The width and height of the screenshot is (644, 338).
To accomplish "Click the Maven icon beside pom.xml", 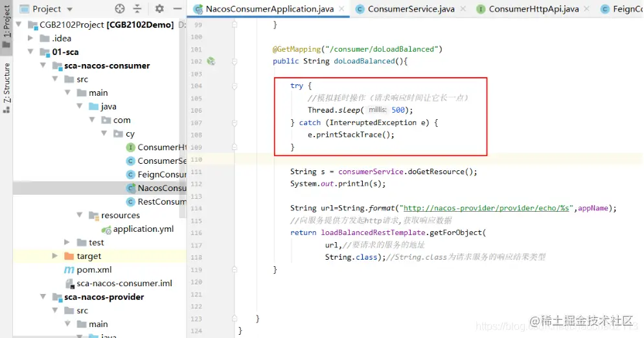I will [69, 270].
